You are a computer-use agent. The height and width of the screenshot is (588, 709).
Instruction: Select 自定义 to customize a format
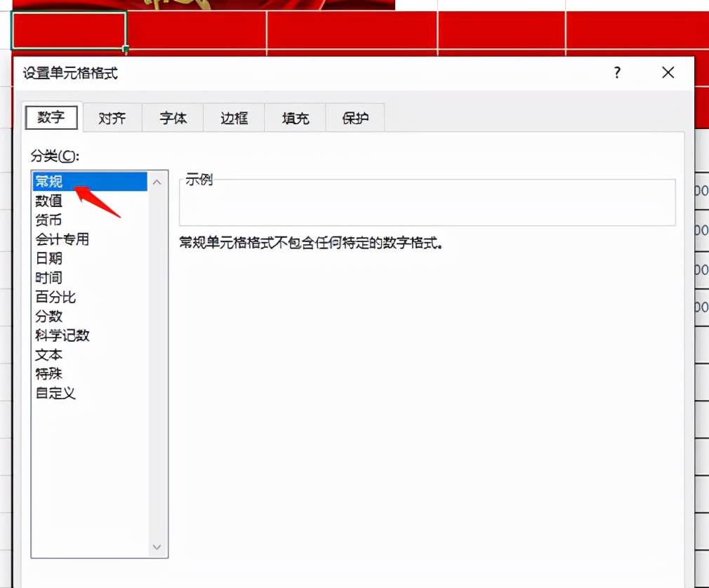(x=55, y=393)
